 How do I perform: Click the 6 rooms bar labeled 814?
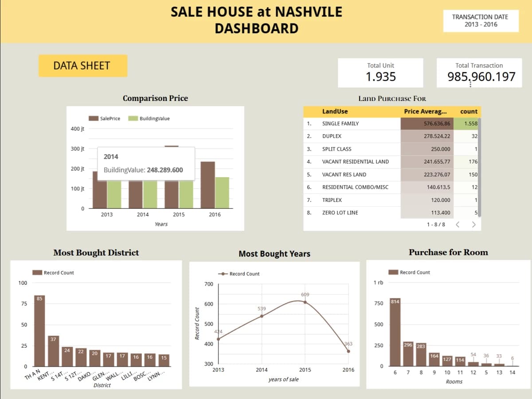[395, 332]
